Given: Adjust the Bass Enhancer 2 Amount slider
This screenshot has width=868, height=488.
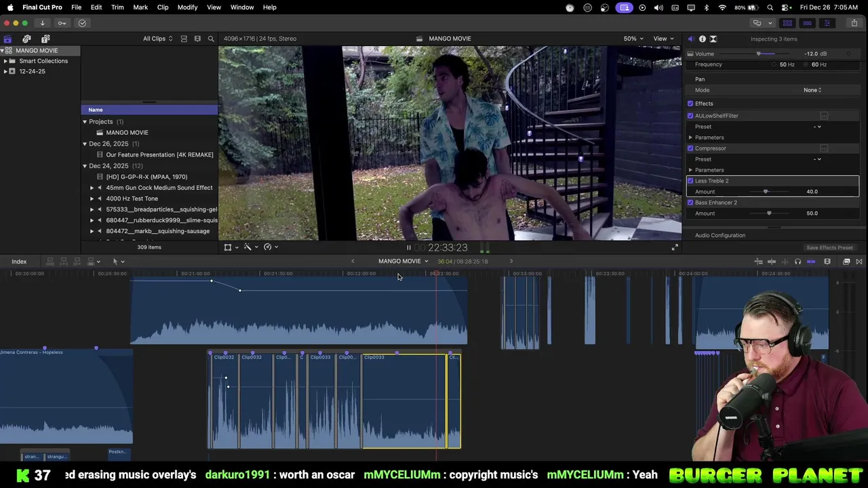Looking at the screenshot, I should [x=769, y=213].
